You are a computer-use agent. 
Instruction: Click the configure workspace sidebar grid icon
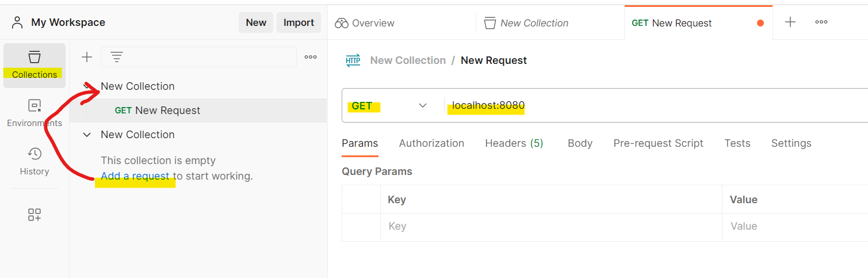35,215
